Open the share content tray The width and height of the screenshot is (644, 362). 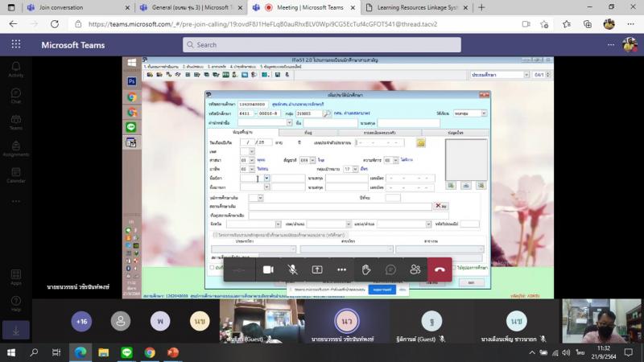pyautogui.click(x=317, y=269)
